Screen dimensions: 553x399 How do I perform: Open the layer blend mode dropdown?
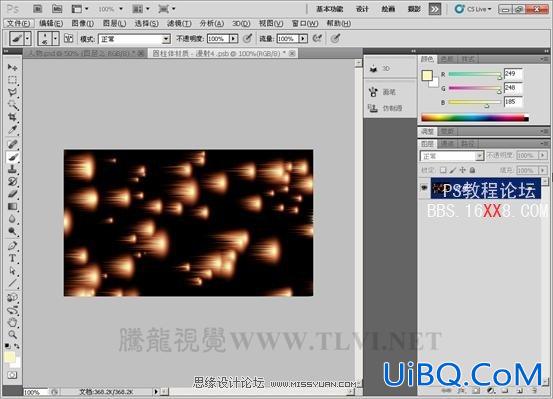pyautogui.click(x=451, y=156)
